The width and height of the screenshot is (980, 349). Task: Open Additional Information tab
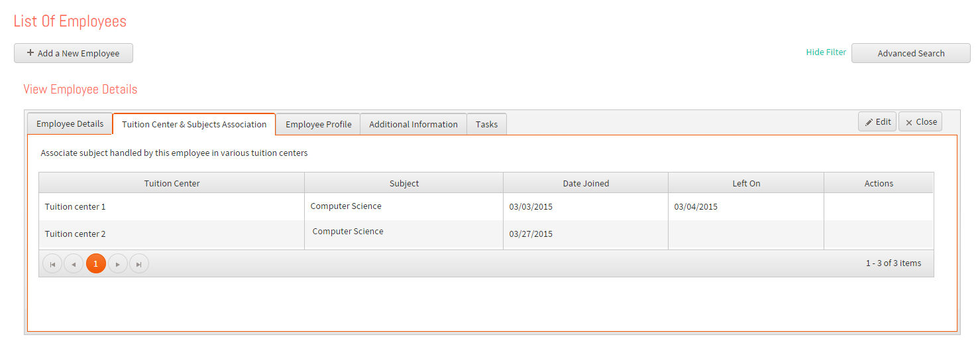(x=413, y=124)
